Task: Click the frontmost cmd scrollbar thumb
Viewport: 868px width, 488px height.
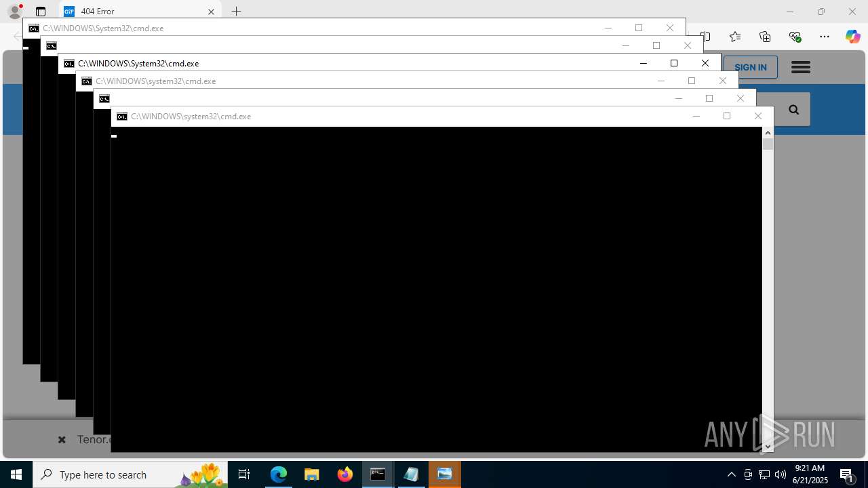Action: 768,144
